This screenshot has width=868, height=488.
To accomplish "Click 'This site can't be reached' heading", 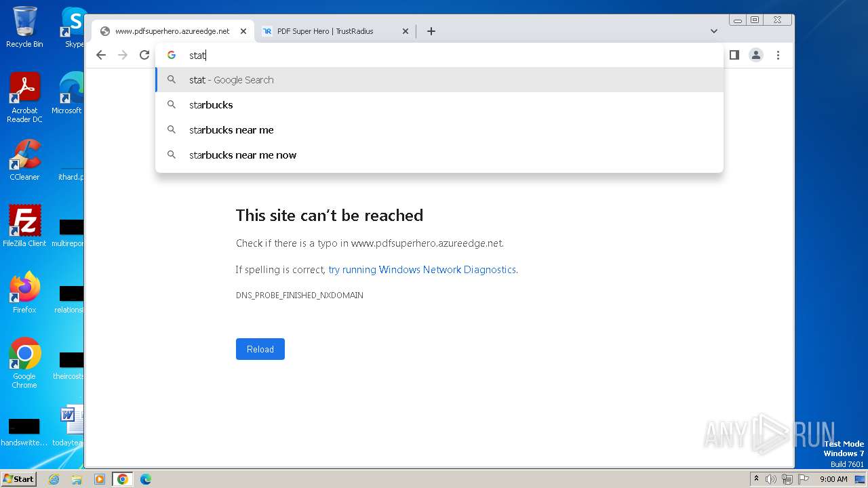I will tap(330, 216).
